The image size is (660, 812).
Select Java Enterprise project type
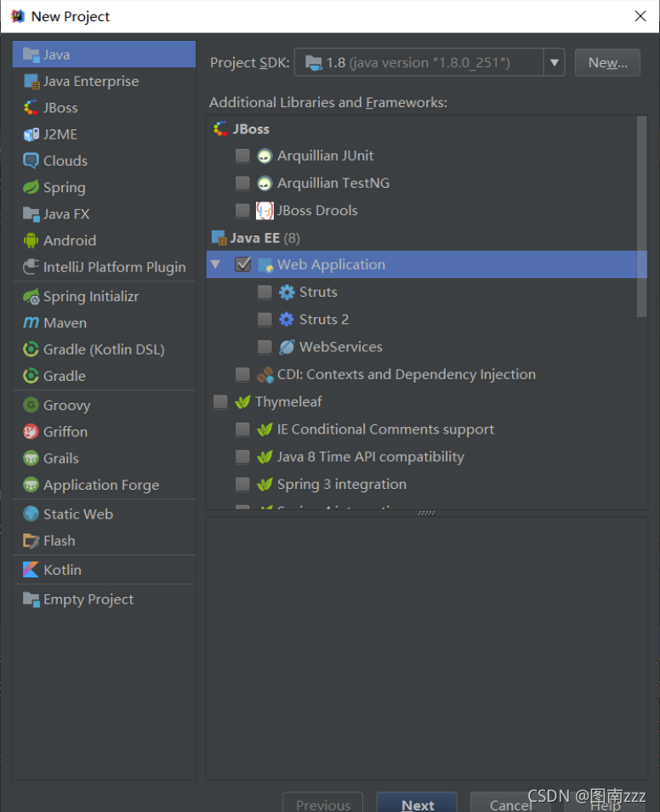[x=104, y=82]
